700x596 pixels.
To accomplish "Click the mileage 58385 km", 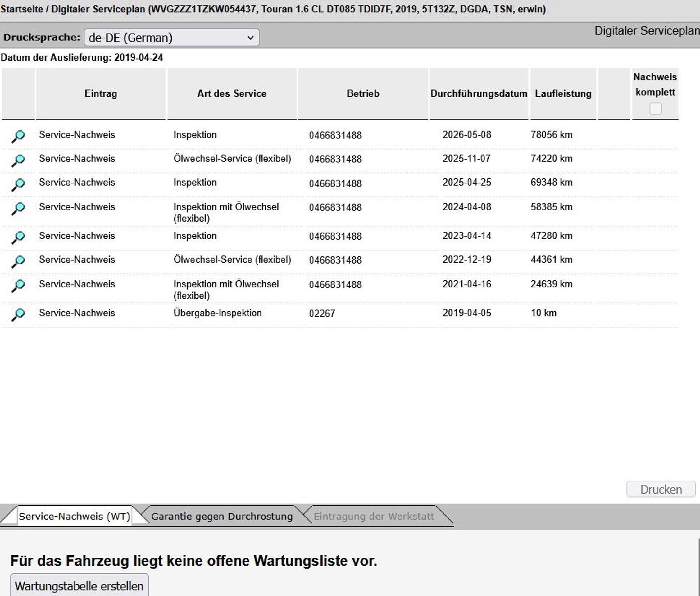I will pyautogui.click(x=551, y=207).
